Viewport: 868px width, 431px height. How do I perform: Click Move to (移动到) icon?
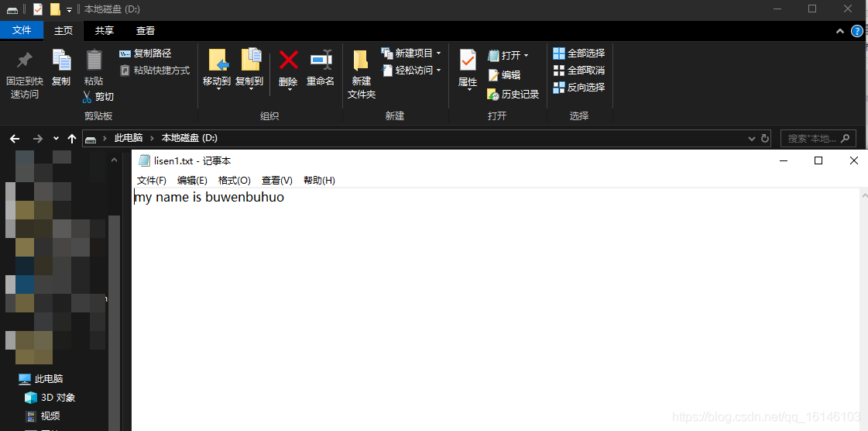[217, 61]
